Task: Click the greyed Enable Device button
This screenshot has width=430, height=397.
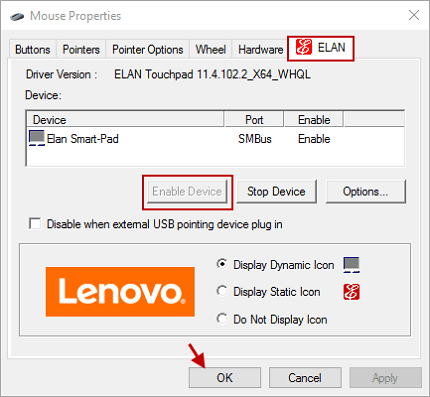Action: click(x=187, y=192)
